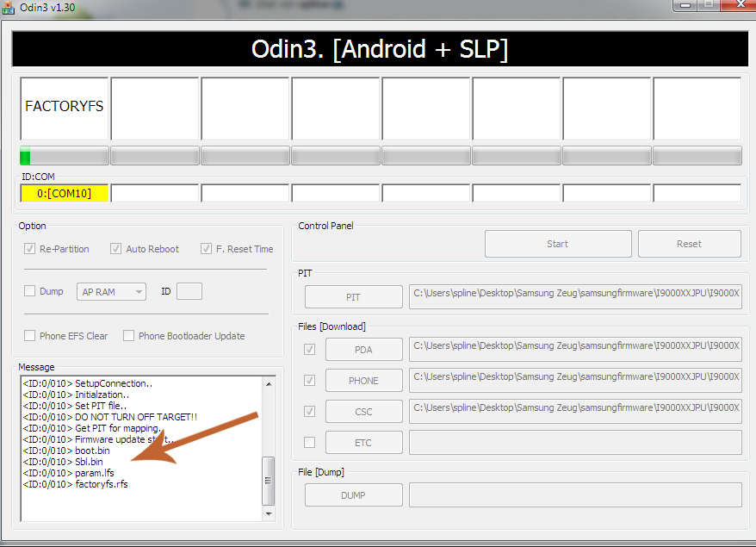Click the empty ETC file path field
This screenshot has height=547, width=756.
pos(575,442)
